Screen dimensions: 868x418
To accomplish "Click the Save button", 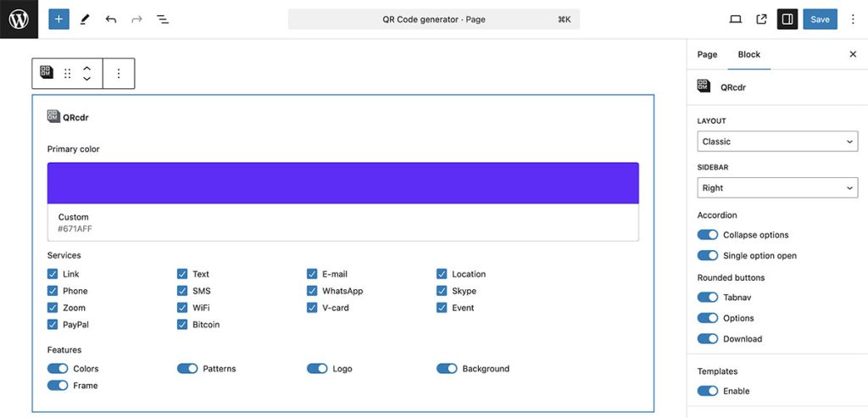I will point(820,19).
